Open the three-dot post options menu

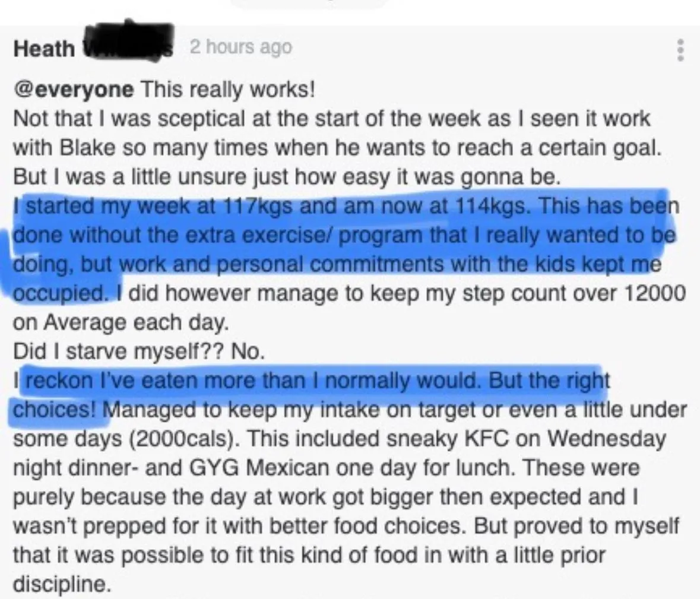680,50
